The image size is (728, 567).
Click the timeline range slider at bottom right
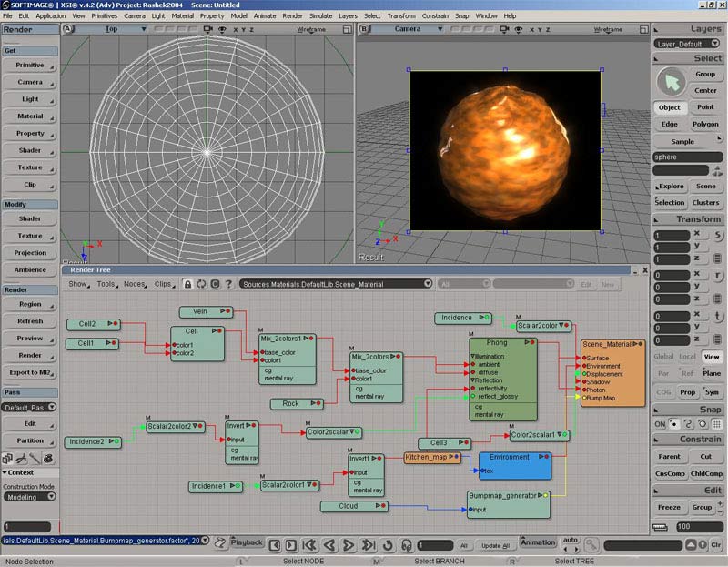click(643, 545)
